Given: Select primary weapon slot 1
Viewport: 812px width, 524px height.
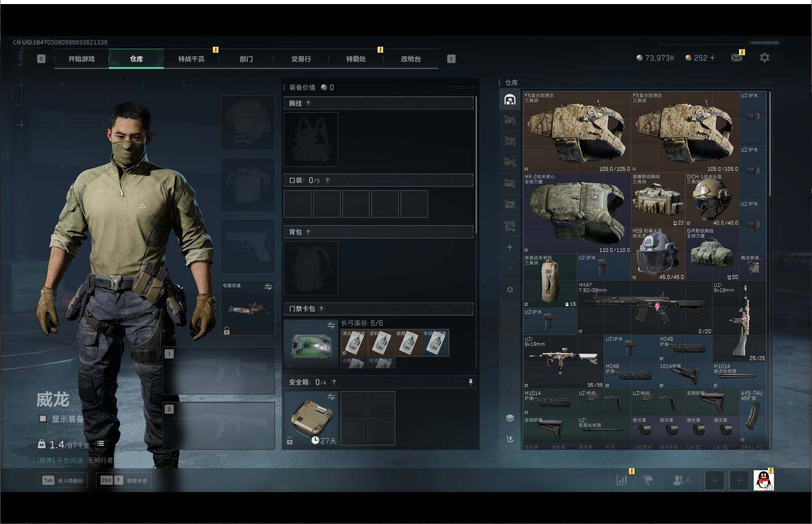Looking at the screenshot, I should 219,371.
